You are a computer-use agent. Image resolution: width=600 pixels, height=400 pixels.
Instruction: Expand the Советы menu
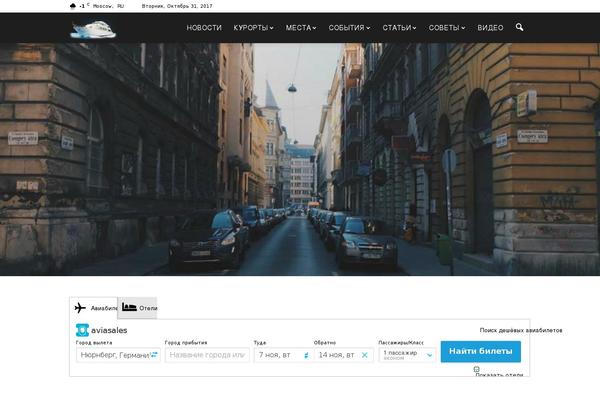coord(446,28)
